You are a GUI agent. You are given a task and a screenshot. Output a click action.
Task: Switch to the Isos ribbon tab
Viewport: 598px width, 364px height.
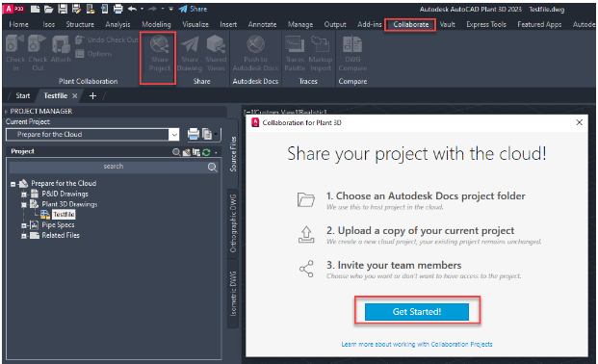coord(49,24)
